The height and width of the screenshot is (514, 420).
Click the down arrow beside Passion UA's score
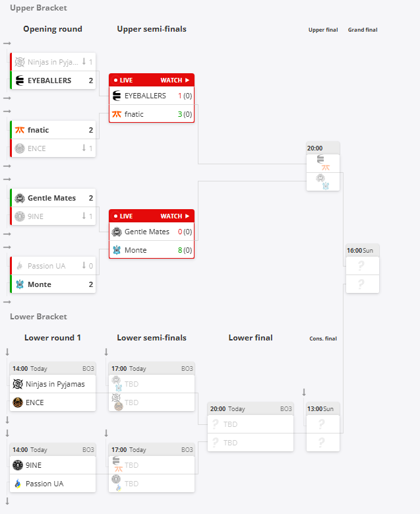pyautogui.click(x=84, y=265)
